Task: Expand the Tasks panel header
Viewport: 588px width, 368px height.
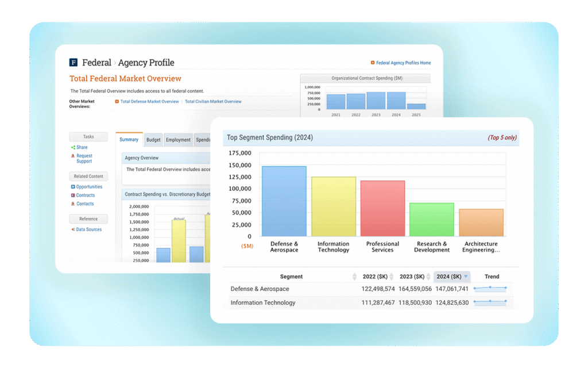Action: (x=88, y=136)
